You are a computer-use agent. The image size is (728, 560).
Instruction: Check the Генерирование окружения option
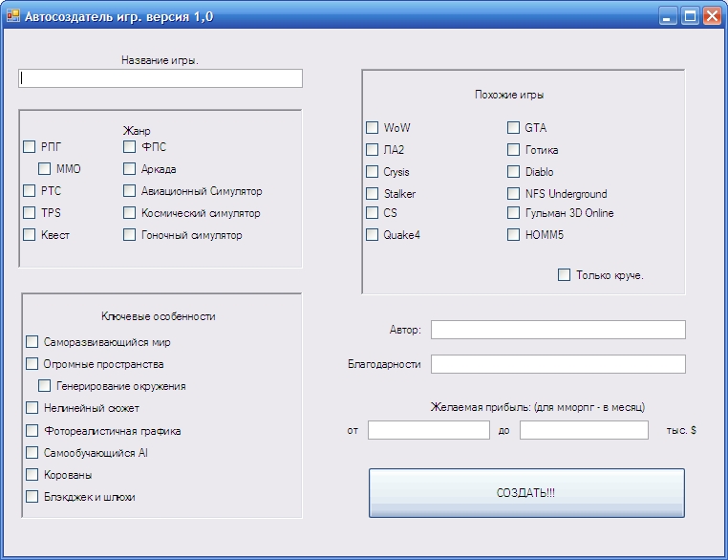click(x=45, y=386)
